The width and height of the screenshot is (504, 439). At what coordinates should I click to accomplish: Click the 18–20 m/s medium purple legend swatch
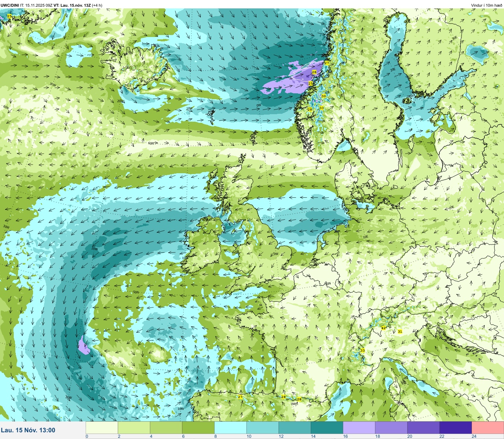pyautogui.click(x=391, y=428)
